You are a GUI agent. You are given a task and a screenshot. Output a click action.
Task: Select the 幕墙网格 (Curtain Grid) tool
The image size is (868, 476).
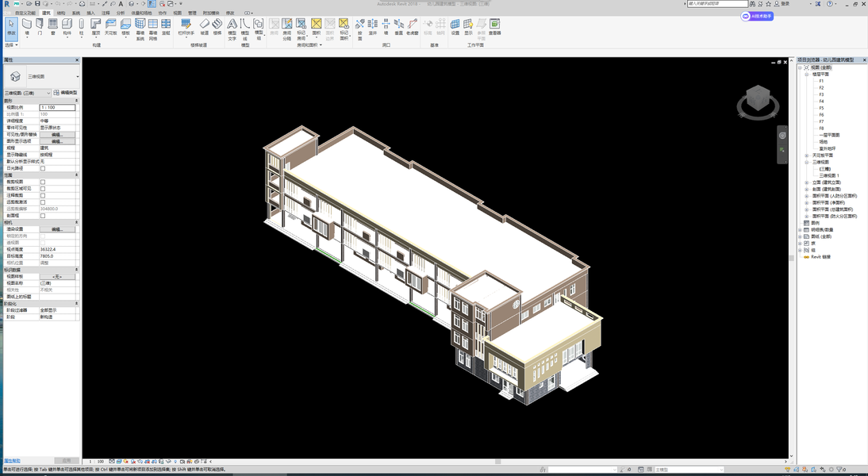[153, 29]
